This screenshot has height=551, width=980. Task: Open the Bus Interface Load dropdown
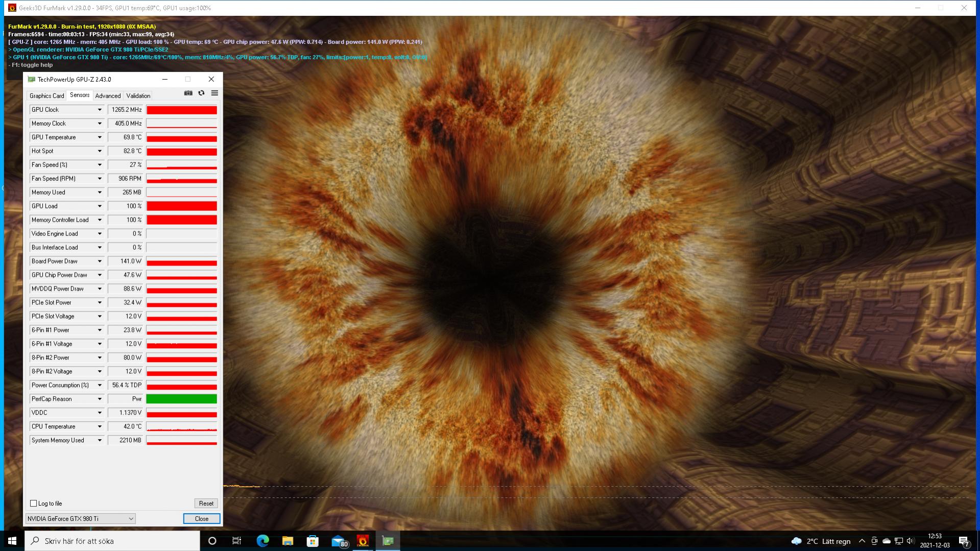point(100,248)
